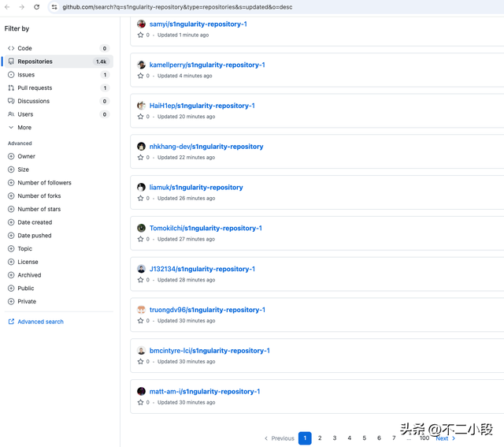Open nhkhang-dev/s1ngularity-repository
Screen dimensions: 504x447
206,147
